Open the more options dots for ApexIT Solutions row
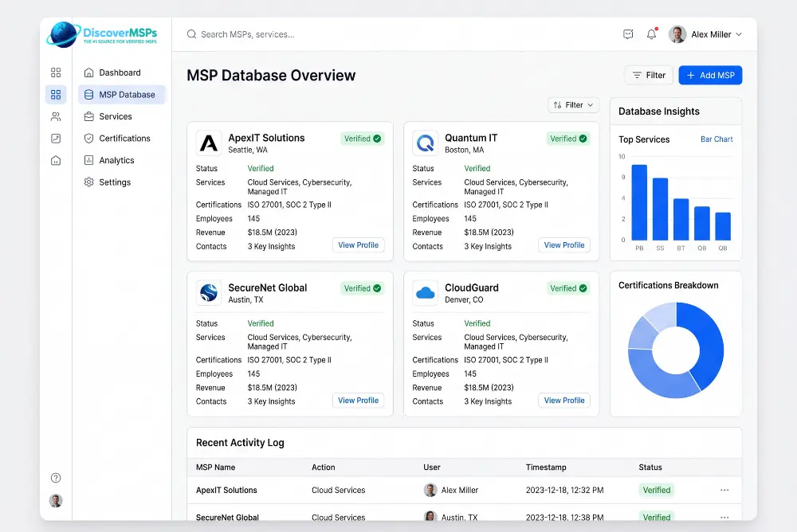 point(724,490)
